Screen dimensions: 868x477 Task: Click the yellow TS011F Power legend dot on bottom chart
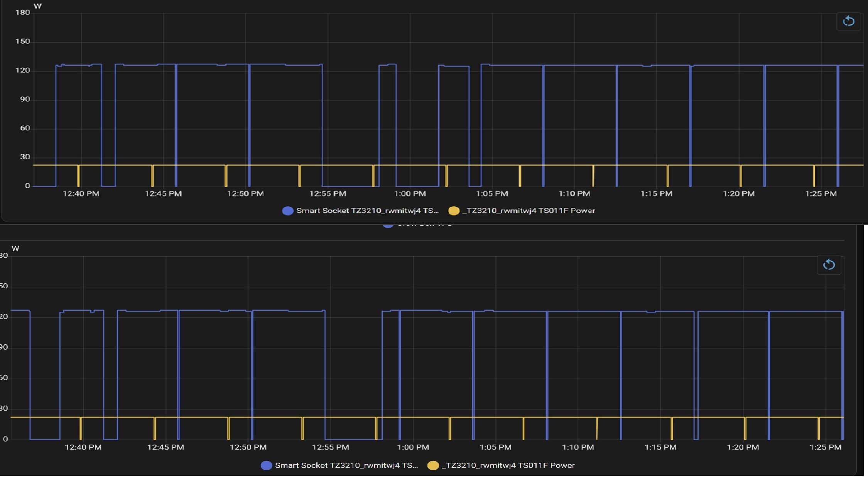click(x=434, y=465)
